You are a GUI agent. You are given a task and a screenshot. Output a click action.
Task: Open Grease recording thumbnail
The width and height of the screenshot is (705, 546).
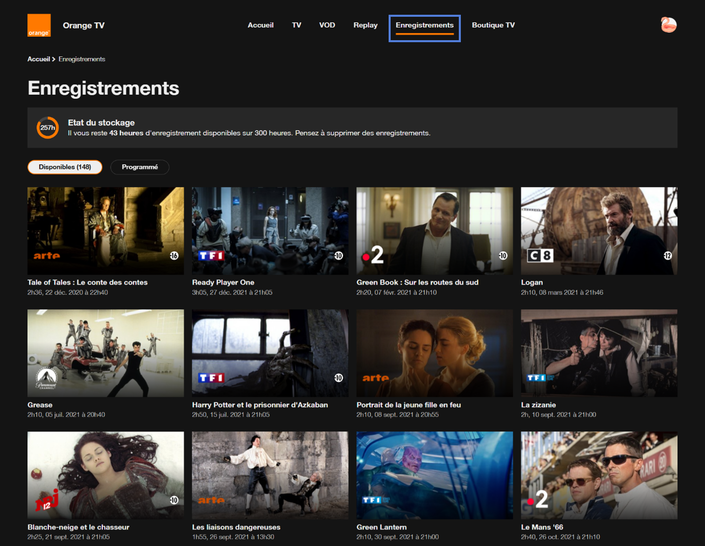tap(106, 353)
